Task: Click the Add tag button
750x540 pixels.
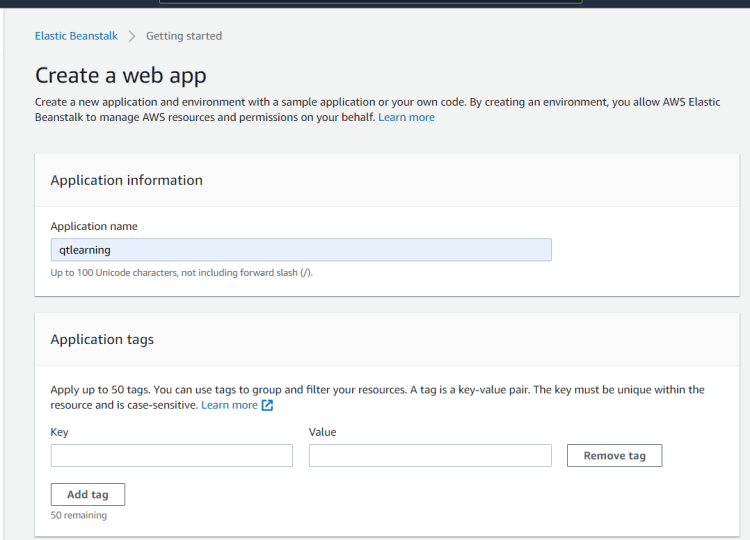Action: (x=88, y=494)
